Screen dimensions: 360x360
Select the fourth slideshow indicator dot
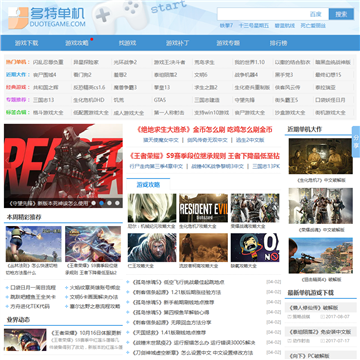point(117,203)
